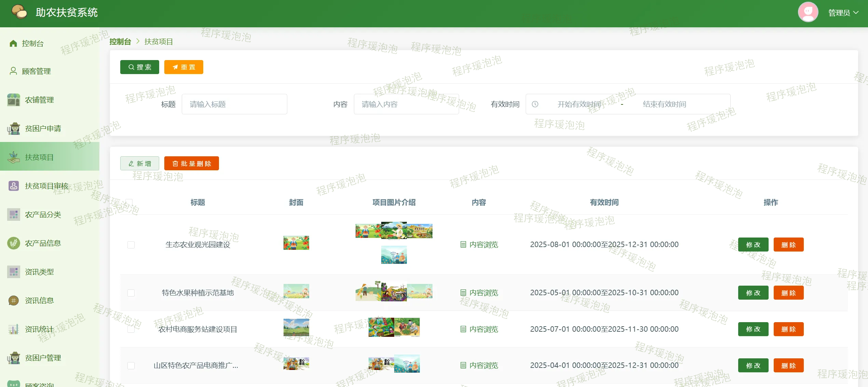Check the box for 特色水果种植示范基地 row
Image resolution: width=868 pixels, height=387 pixels.
click(131, 293)
